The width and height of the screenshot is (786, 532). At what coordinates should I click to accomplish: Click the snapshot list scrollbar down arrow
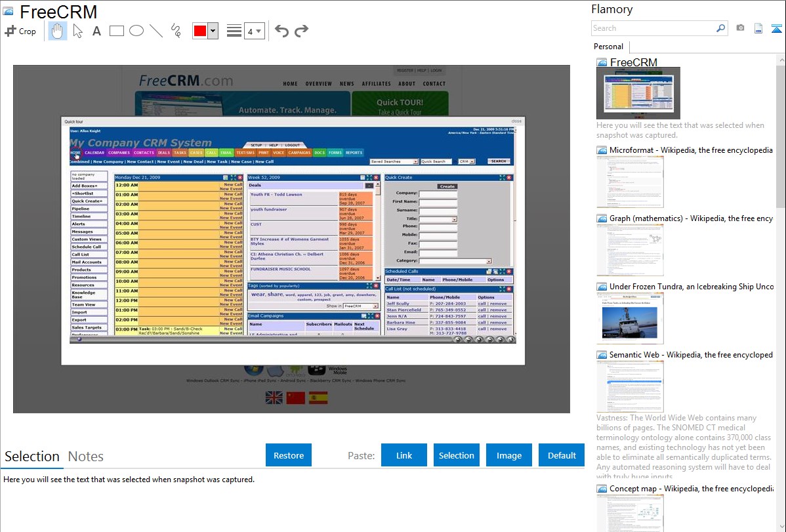pyautogui.click(x=781, y=527)
